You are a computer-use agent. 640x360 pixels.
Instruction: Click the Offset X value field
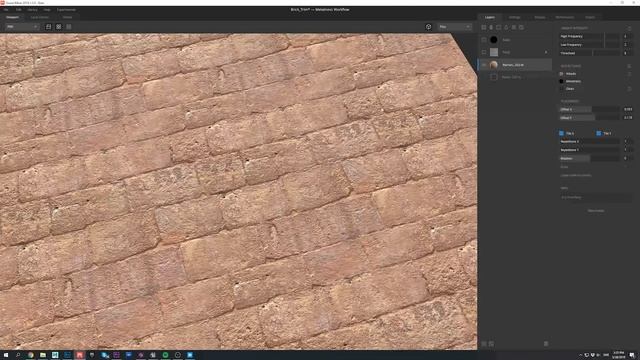point(628,109)
